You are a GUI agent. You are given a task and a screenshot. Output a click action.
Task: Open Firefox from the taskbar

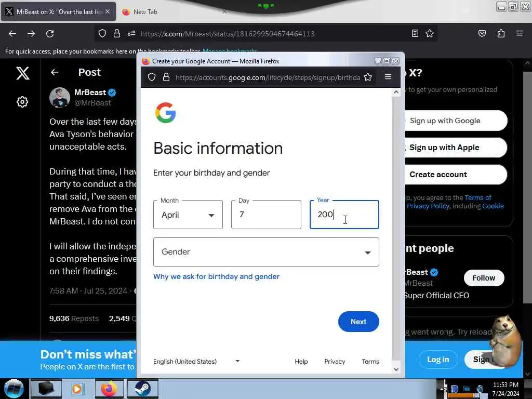coord(109,389)
